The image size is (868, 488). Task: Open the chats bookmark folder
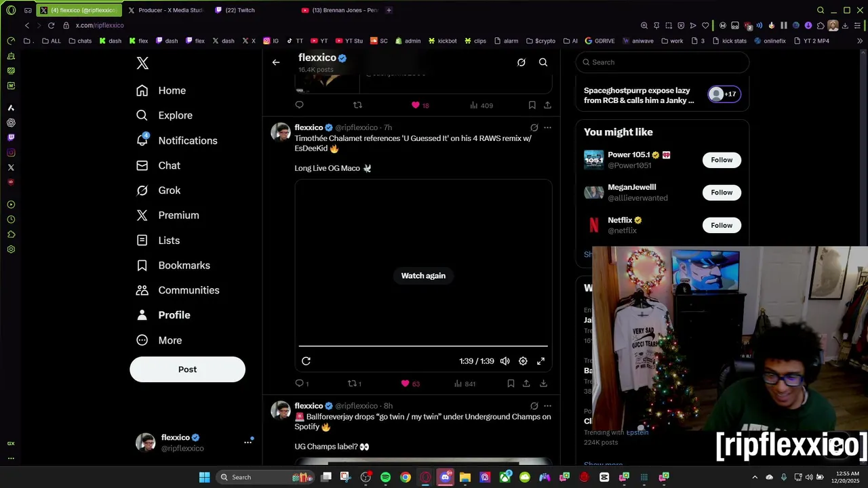(80, 41)
